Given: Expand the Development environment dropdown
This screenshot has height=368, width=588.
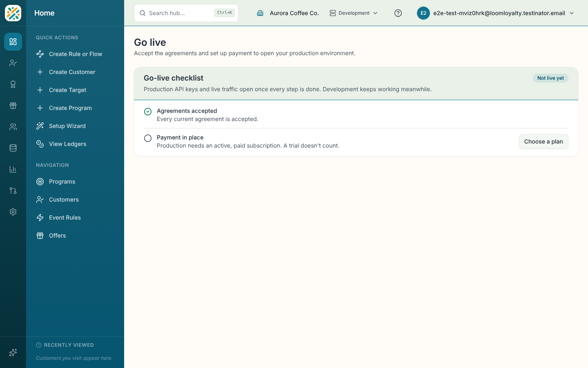Looking at the screenshot, I should click(354, 13).
